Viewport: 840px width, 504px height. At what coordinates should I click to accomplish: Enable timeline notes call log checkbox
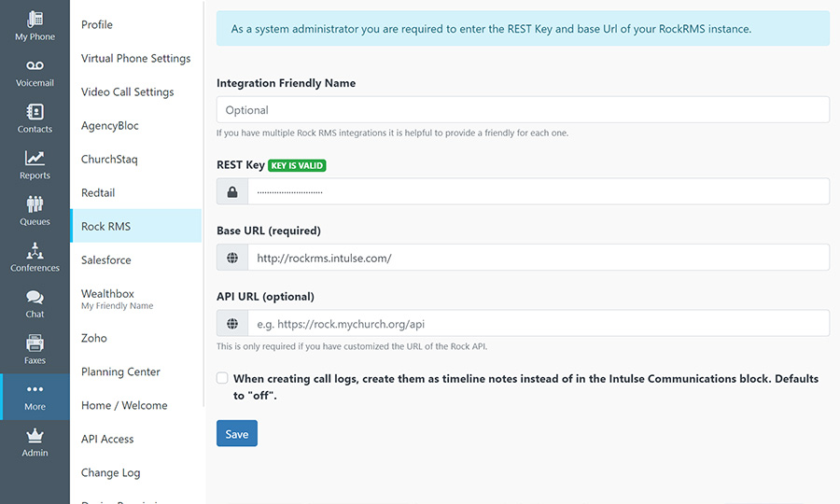(222, 378)
